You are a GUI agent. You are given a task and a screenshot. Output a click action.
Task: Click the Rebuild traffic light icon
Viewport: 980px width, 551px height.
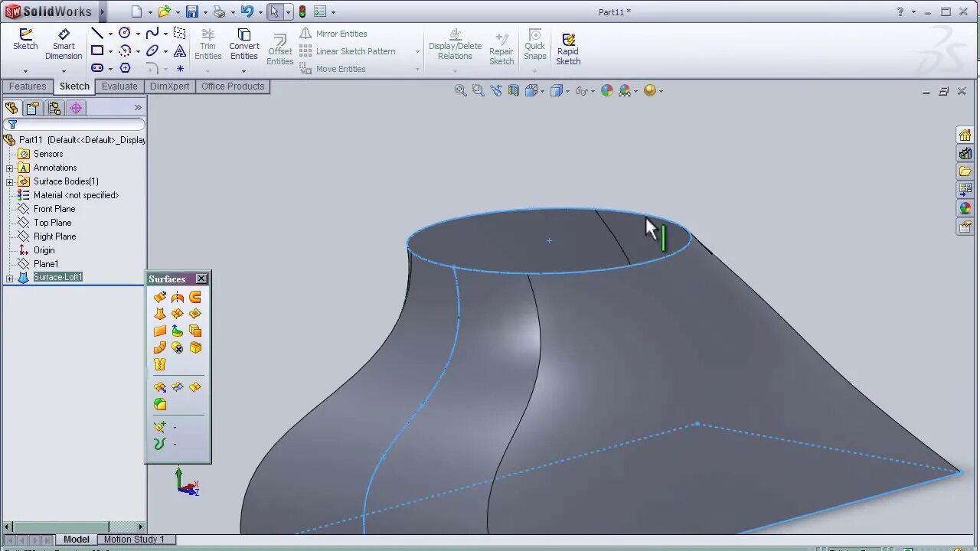[302, 11]
